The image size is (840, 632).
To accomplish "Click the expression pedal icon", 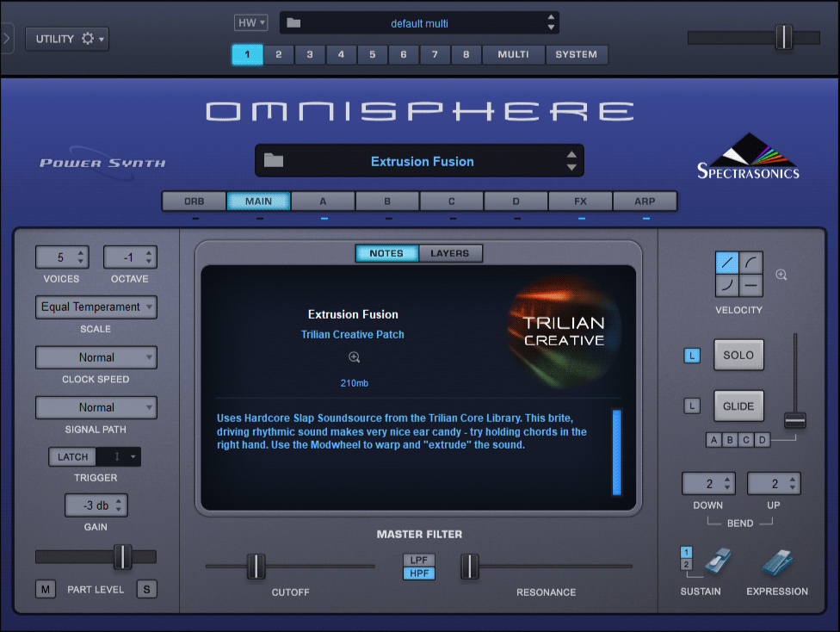I will click(777, 561).
